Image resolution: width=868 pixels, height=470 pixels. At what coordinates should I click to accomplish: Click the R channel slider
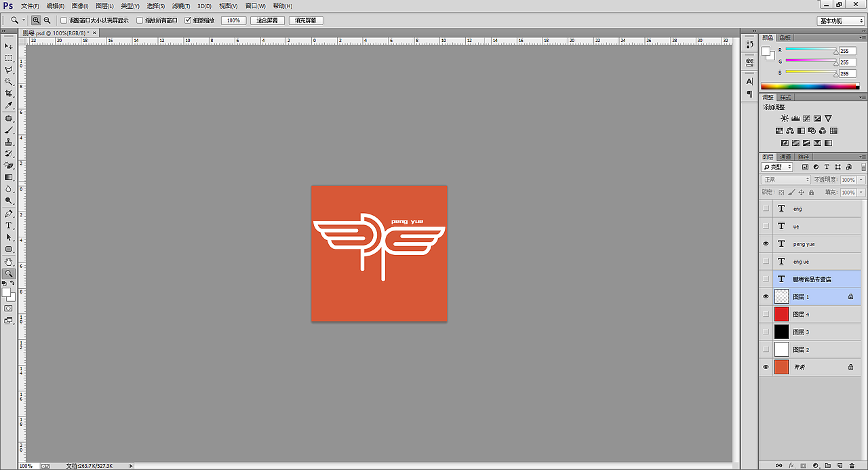811,50
